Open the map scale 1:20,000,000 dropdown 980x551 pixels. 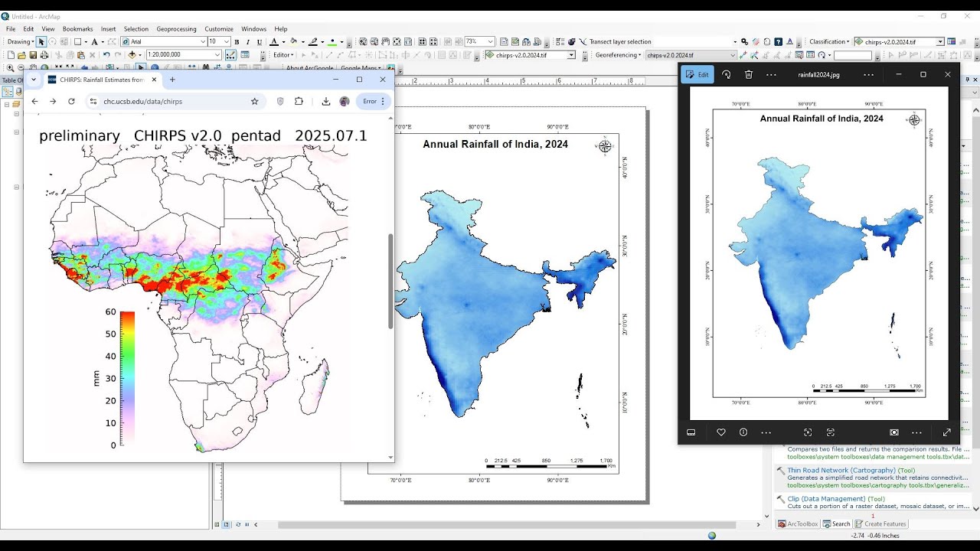click(x=217, y=55)
